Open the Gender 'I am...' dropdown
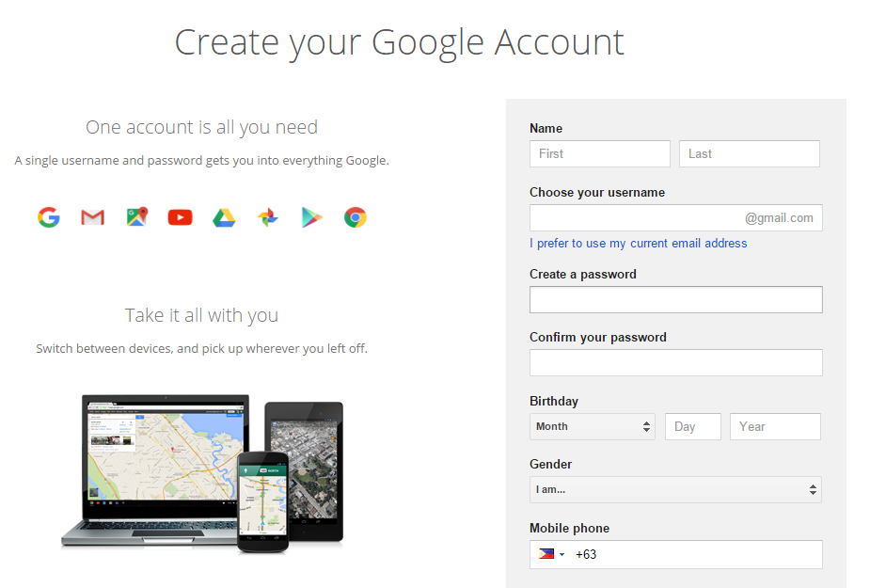This screenshot has height=588, width=870. click(675, 490)
